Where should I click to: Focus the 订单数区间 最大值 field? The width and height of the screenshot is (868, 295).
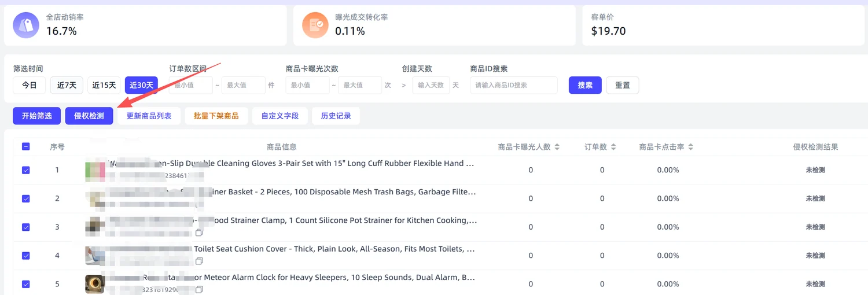(244, 85)
